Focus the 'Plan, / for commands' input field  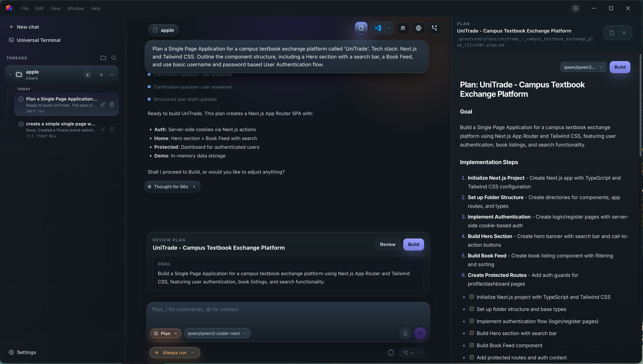(x=288, y=309)
